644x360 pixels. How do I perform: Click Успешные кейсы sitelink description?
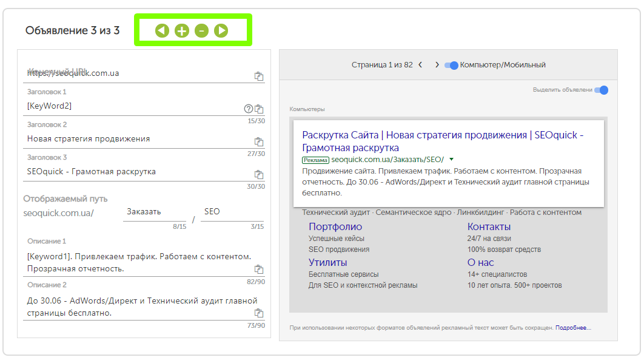(x=337, y=239)
